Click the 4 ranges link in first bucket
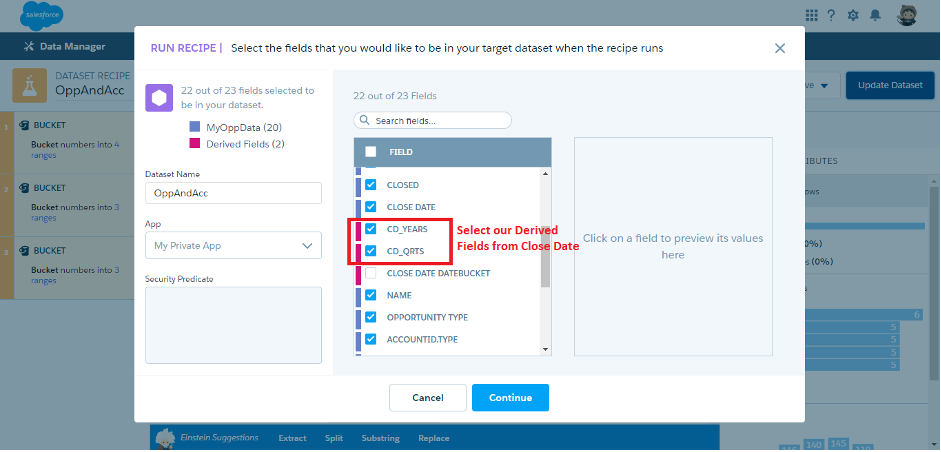This screenshot has width=941, height=452. click(75, 150)
